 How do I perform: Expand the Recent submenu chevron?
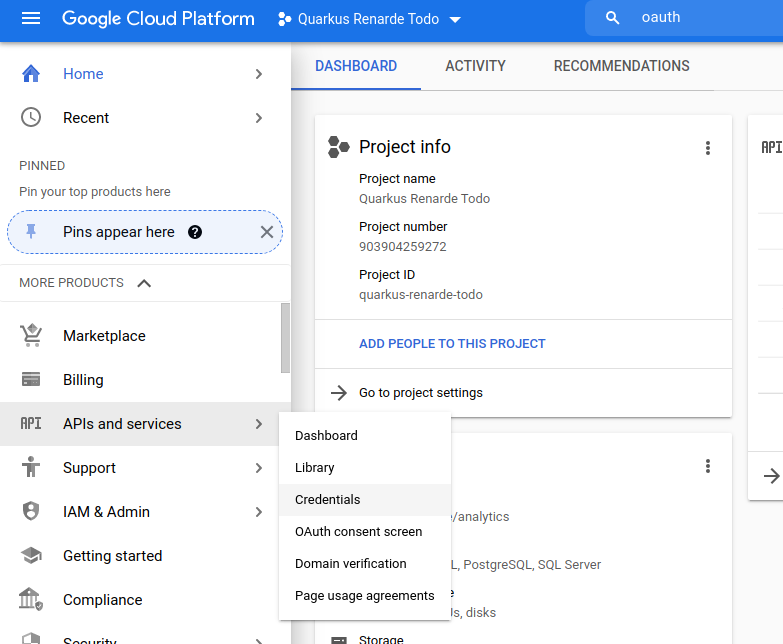259,118
